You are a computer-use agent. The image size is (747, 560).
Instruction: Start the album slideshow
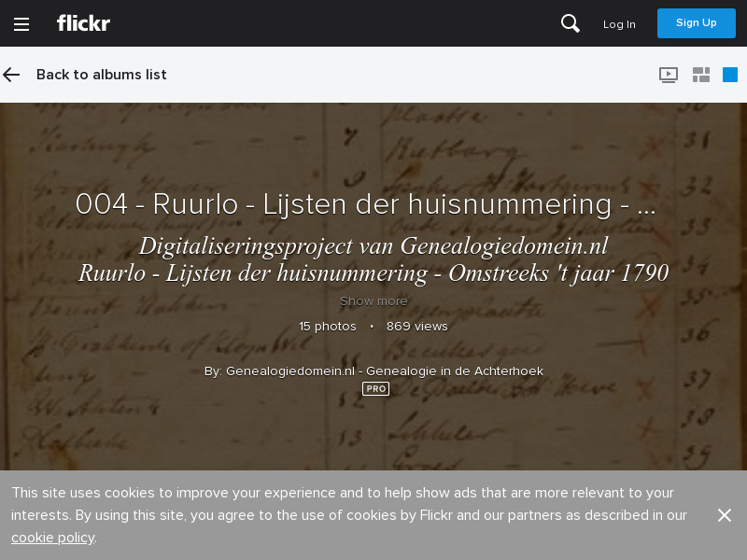point(669,75)
